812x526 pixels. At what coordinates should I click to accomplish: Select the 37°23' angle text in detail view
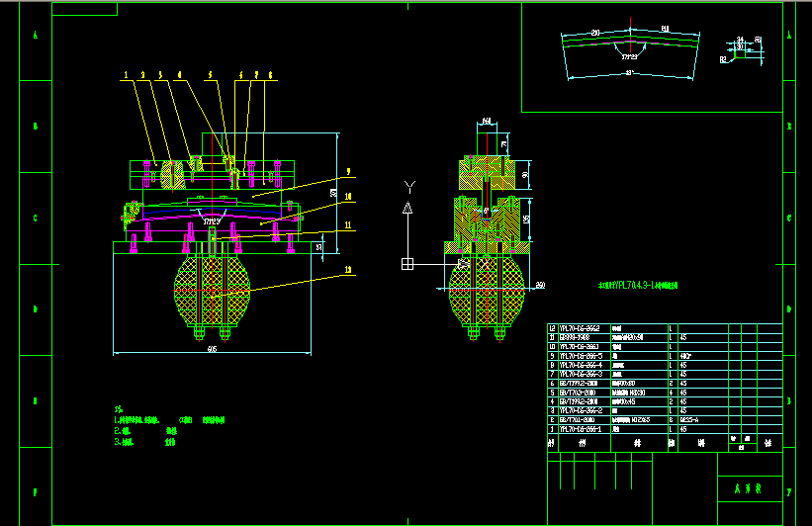pos(629,57)
